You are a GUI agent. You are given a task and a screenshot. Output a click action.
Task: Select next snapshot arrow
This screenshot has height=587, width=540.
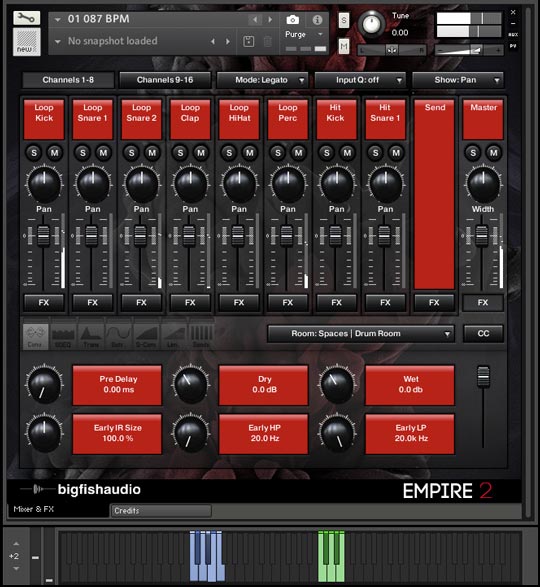(x=228, y=41)
